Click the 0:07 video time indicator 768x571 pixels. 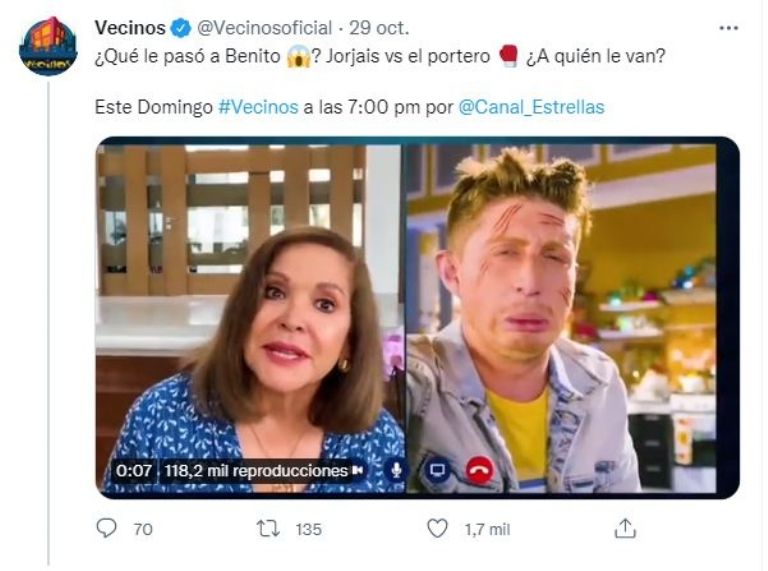click(x=133, y=469)
